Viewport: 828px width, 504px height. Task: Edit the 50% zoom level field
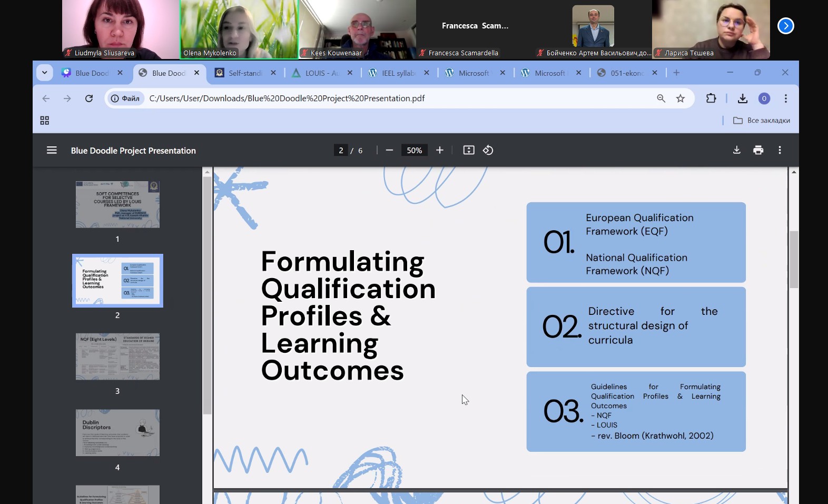(x=415, y=150)
